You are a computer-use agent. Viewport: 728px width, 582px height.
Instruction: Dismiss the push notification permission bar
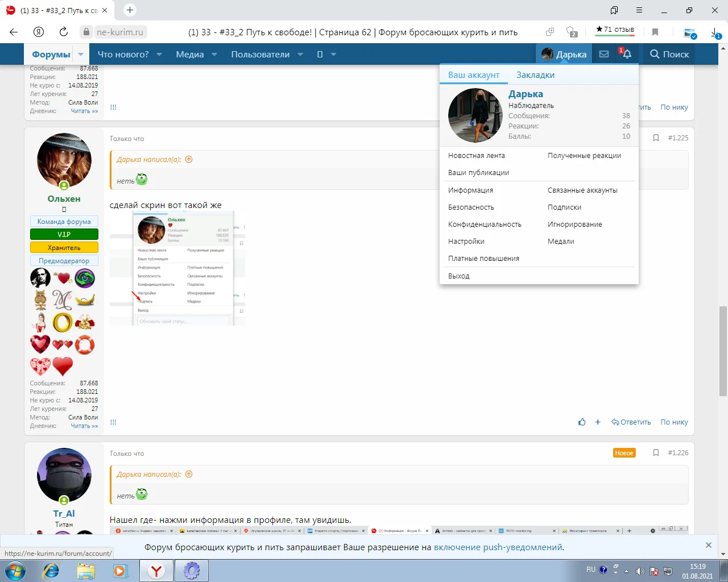click(709, 545)
